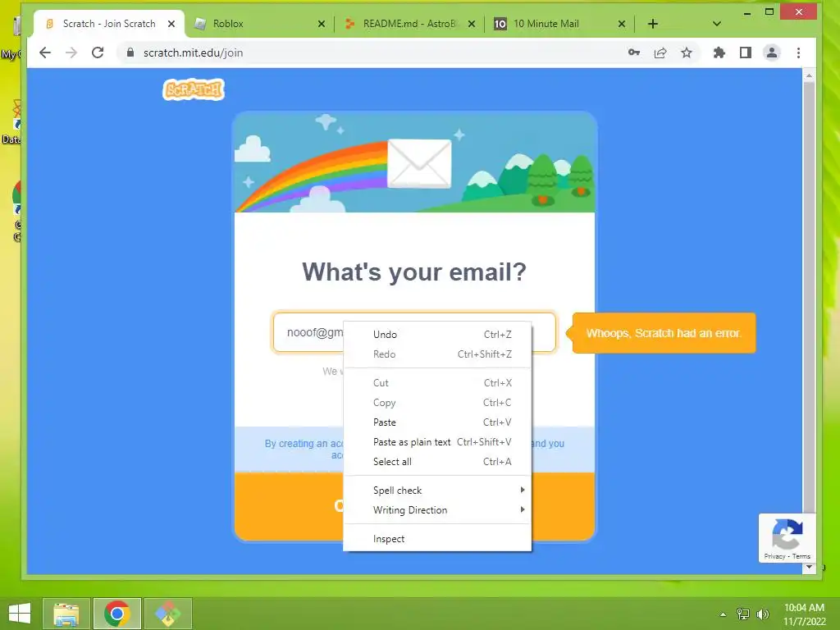Switch to the Scratch - Join Scratch tab
The height and width of the screenshot is (630, 840).
(109, 24)
